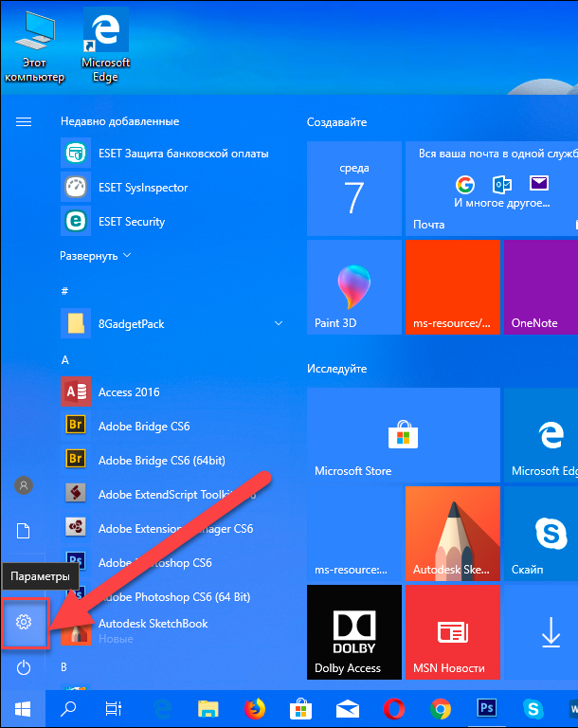Open Photoshop from taskbar
Screen dimensions: 578x728
coord(486,709)
